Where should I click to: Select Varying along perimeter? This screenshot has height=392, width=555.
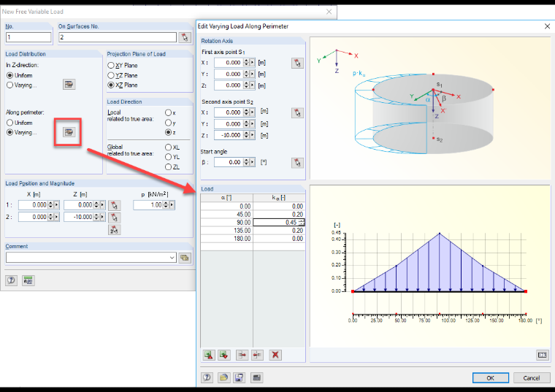tap(10, 132)
